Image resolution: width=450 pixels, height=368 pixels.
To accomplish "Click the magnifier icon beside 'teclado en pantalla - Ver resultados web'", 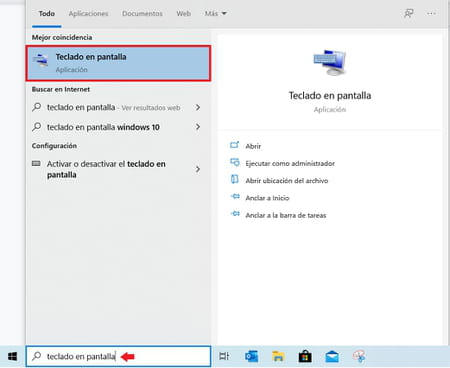I will tap(37, 107).
